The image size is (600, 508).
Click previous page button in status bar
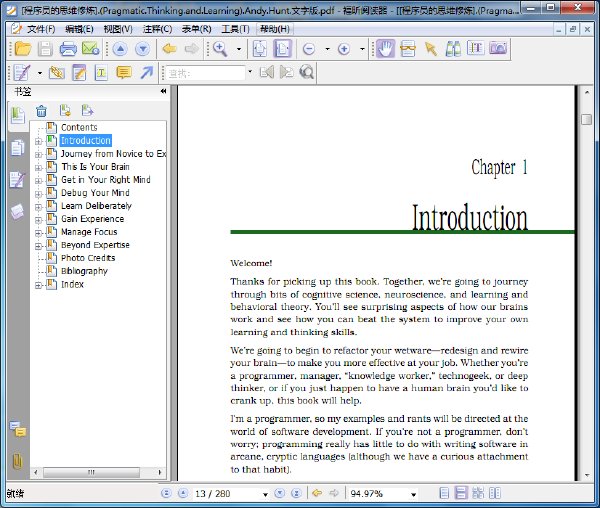183,493
